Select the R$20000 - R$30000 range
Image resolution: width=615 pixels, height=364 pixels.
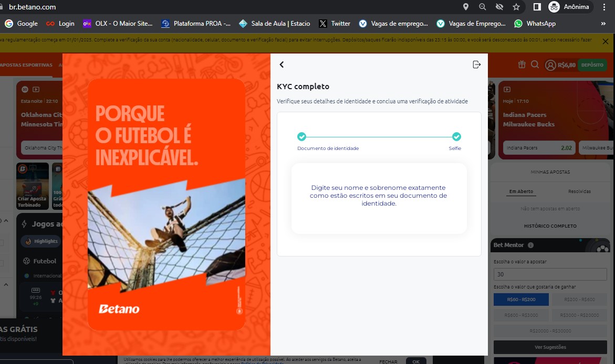point(550,331)
